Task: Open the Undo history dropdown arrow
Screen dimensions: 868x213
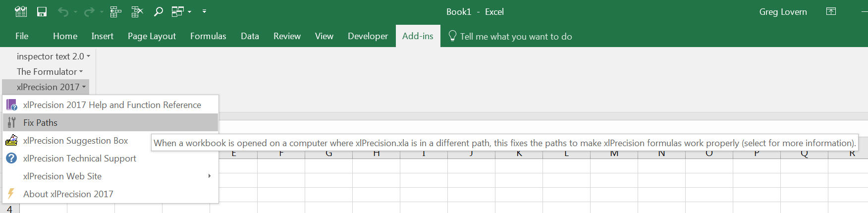Action: point(75,11)
